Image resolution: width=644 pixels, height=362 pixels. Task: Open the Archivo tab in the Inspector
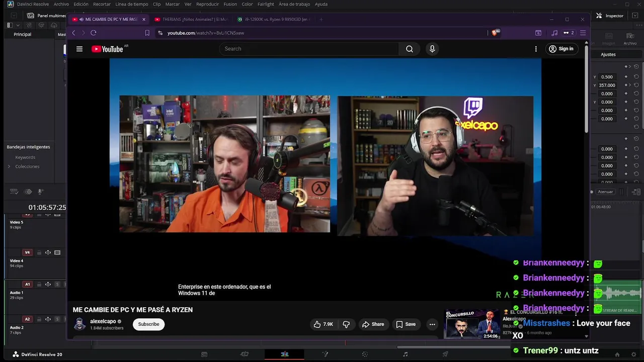coord(630,39)
